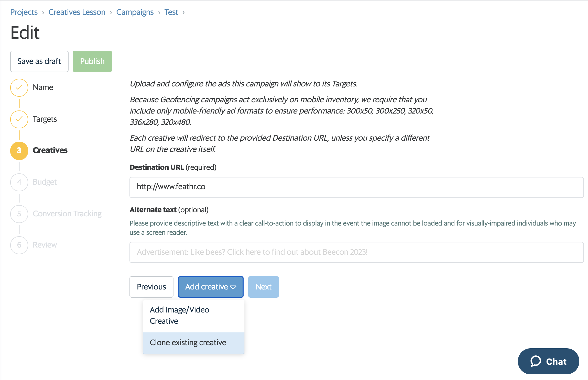Click the Targets step checkmark circle
588x380 pixels.
click(19, 119)
